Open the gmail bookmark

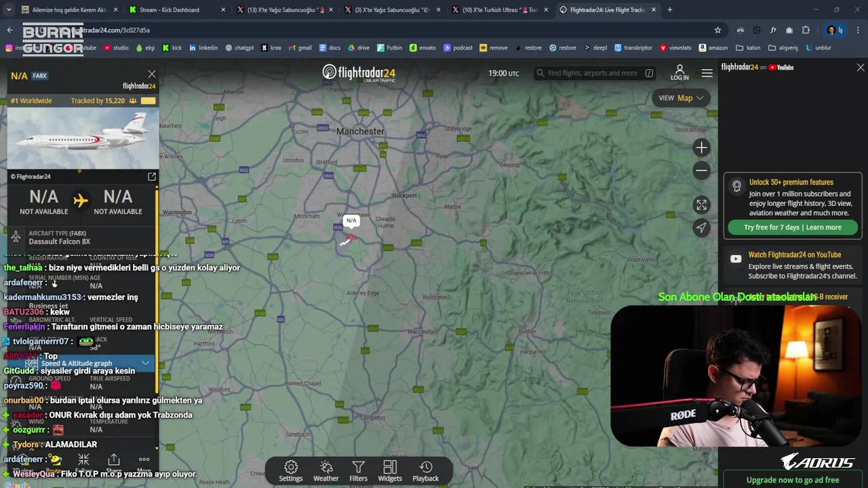(300, 47)
